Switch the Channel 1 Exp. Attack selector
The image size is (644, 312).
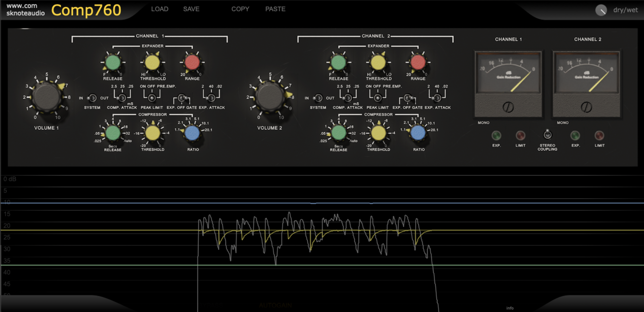point(211,98)
